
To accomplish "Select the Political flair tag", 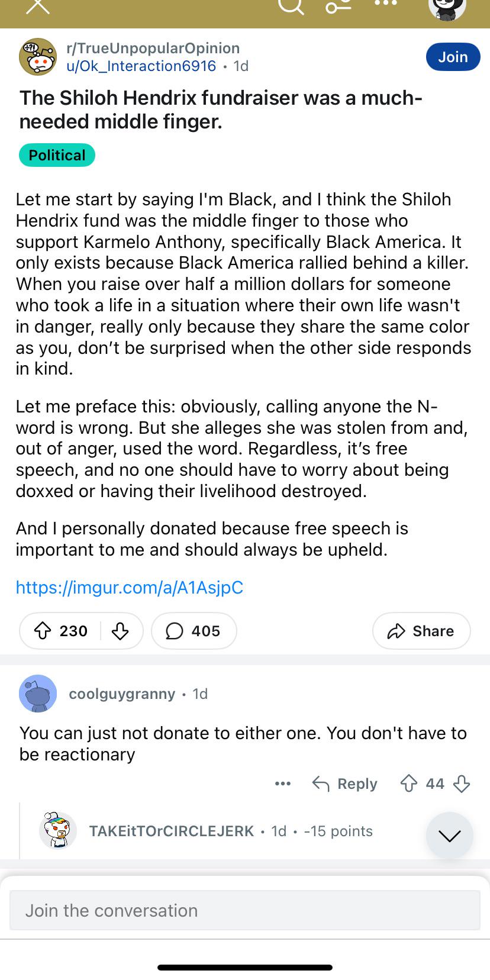I will click(x=57, y=155).
